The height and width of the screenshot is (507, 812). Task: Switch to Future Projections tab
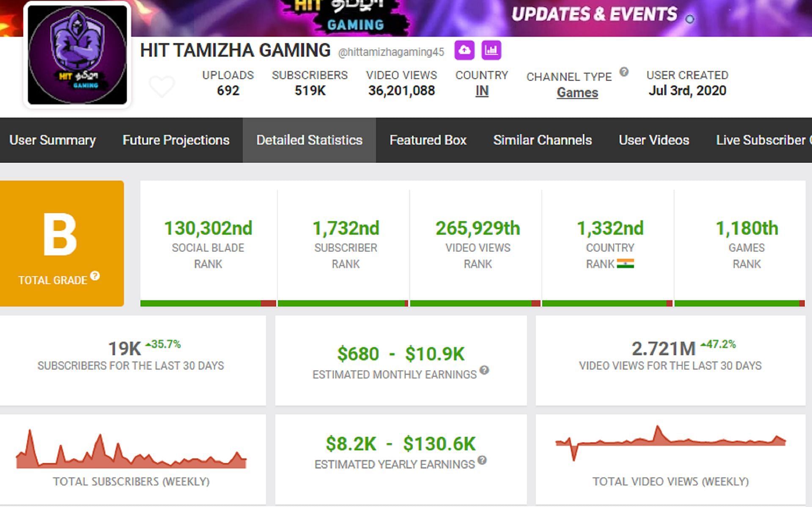pyautogui.click(x=176, y=140)
